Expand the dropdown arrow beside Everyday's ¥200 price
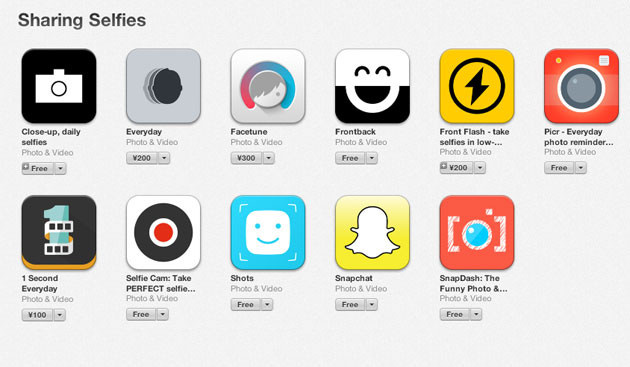The image size is (630, 367). pyautogui.click(x=164, y=158)
